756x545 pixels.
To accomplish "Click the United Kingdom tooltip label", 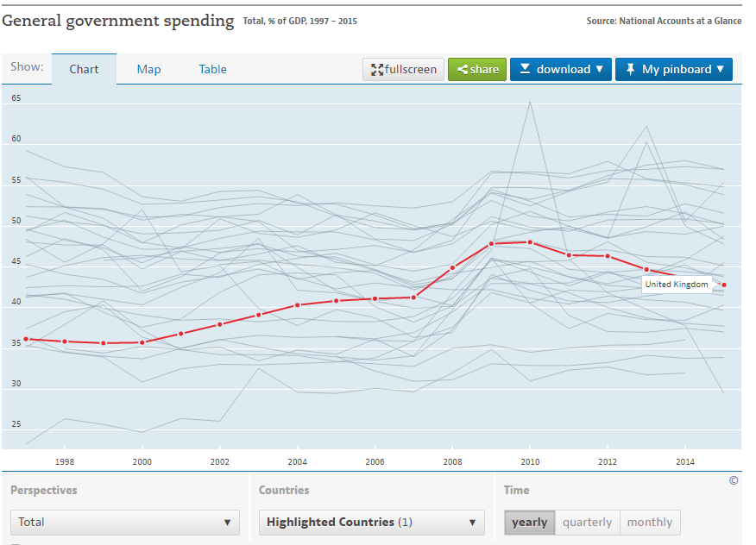I will tap(676, 285).
